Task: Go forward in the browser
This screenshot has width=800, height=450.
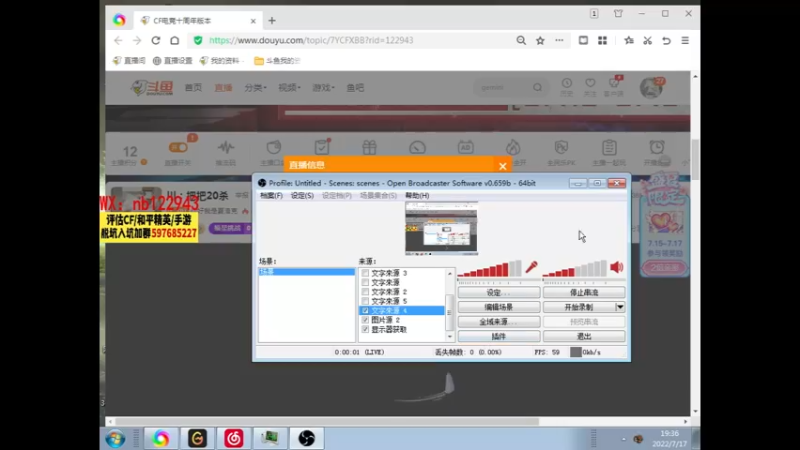Action: [137, 40]
